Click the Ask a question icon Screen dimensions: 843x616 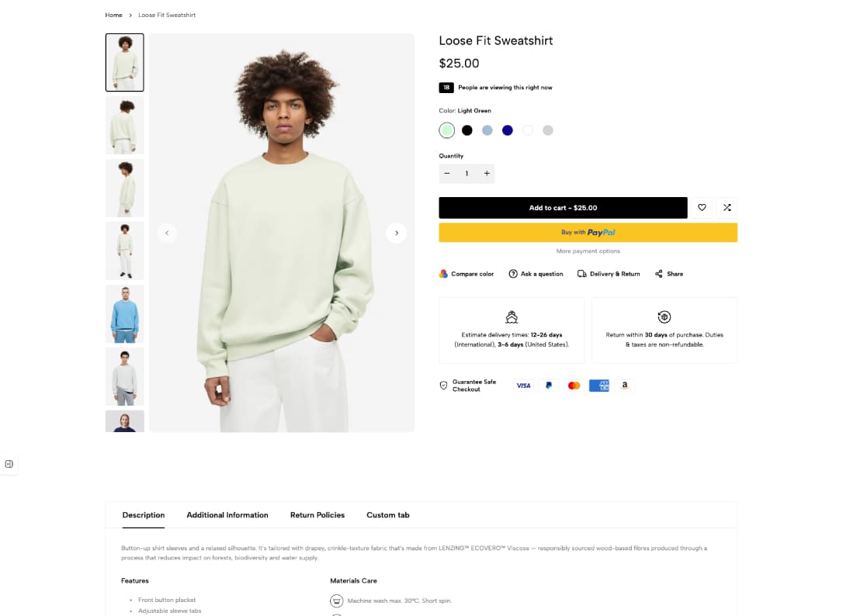point(513,274)
